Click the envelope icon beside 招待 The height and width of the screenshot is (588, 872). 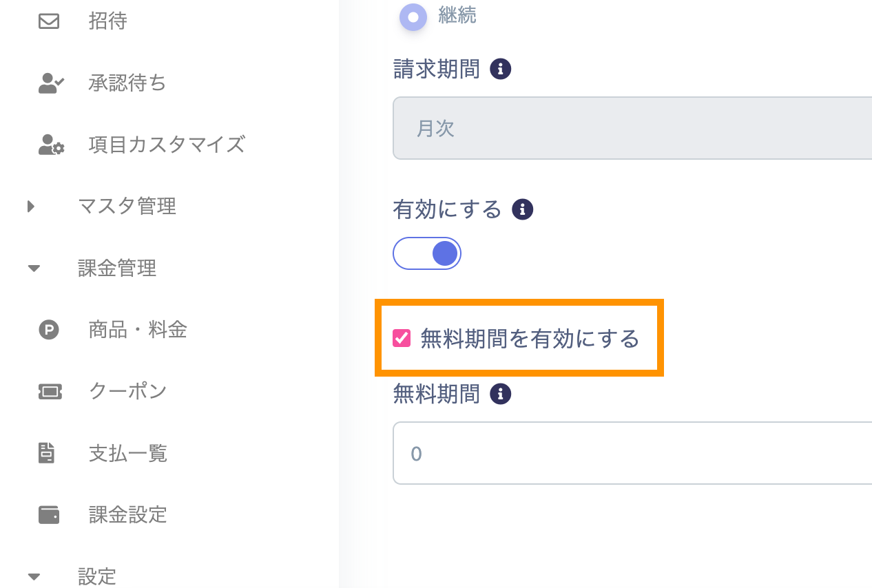point(49,21)
